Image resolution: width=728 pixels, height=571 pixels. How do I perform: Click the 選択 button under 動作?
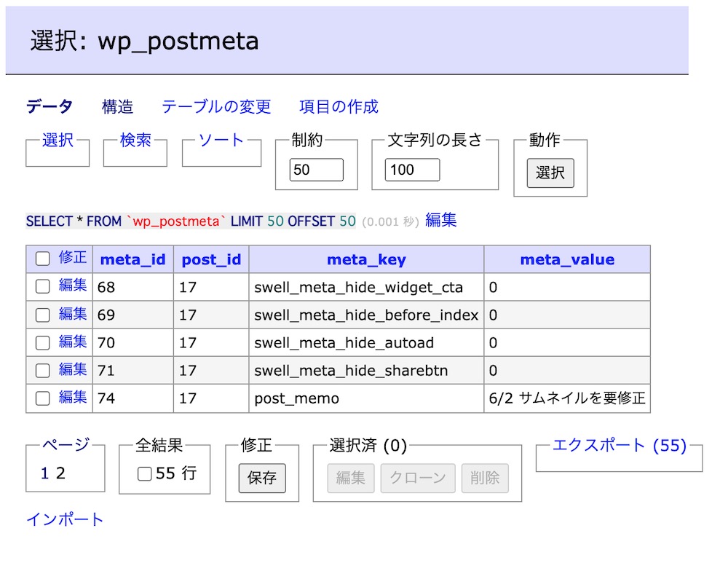click(550, 173)
